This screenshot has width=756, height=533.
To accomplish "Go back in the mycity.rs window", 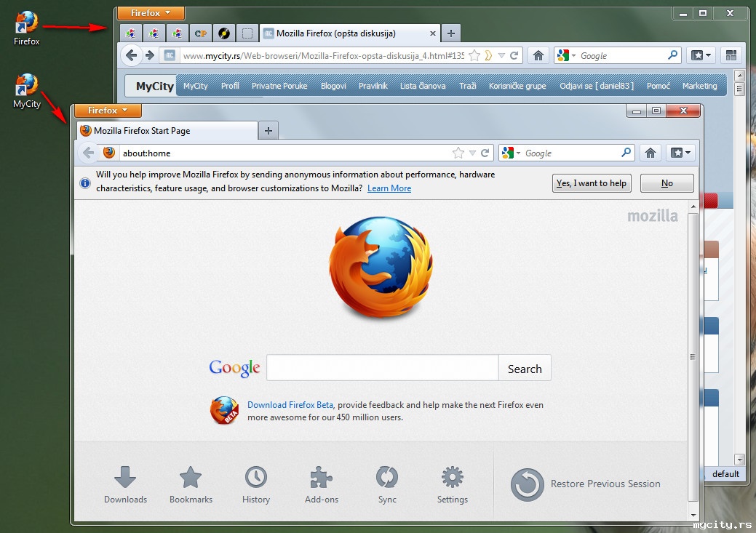I will coord(131,55).
